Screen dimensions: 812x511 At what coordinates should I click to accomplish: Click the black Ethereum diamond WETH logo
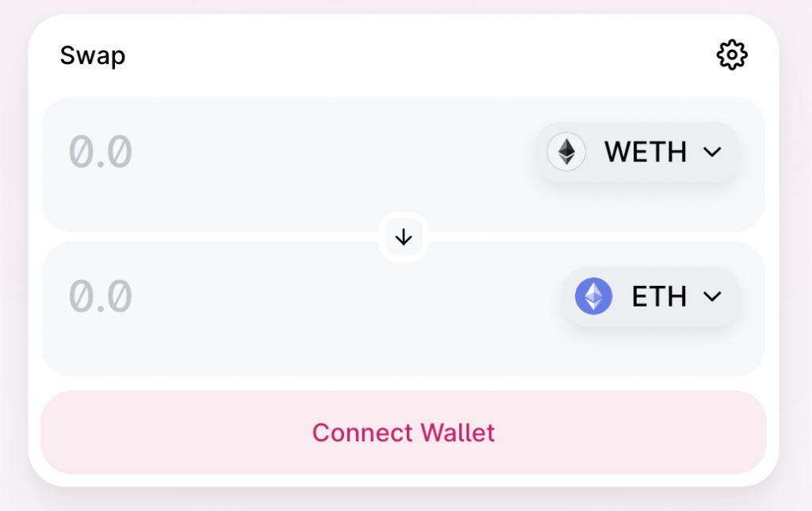566,151
